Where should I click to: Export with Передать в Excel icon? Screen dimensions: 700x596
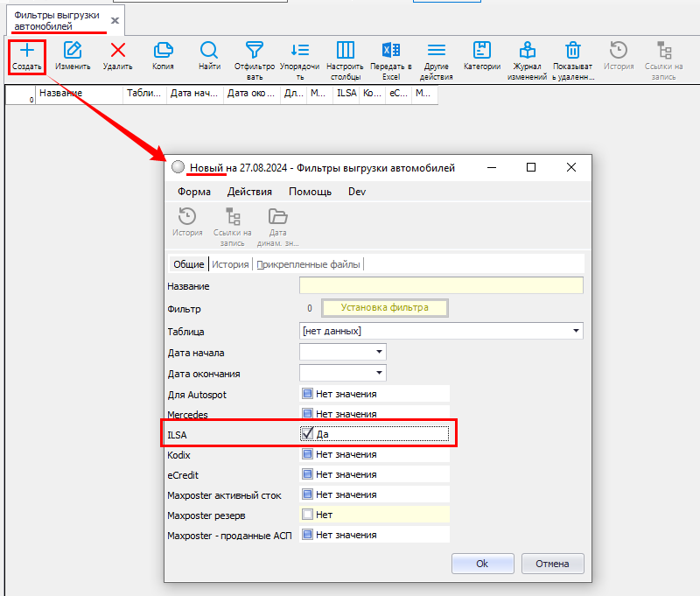(391, 51)
